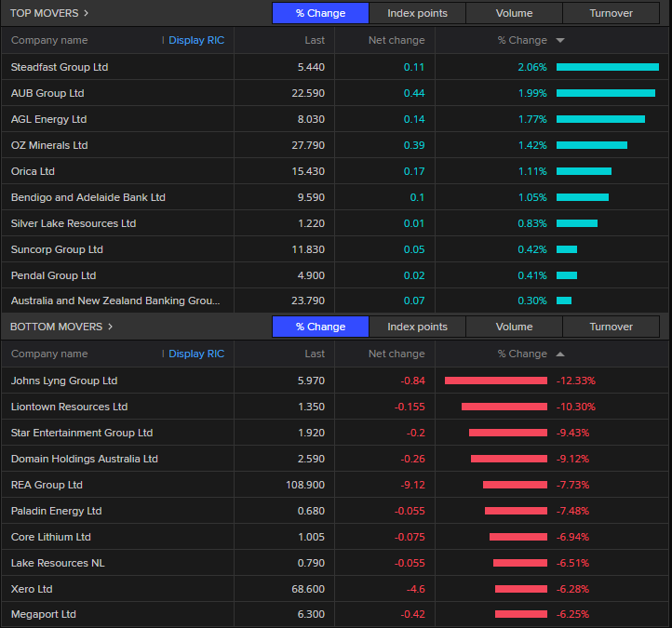Viewport: 672px width, 628px height.
Task: Click Steadfast Group Ltd's cyan change bar
Action: pos(607,67)
